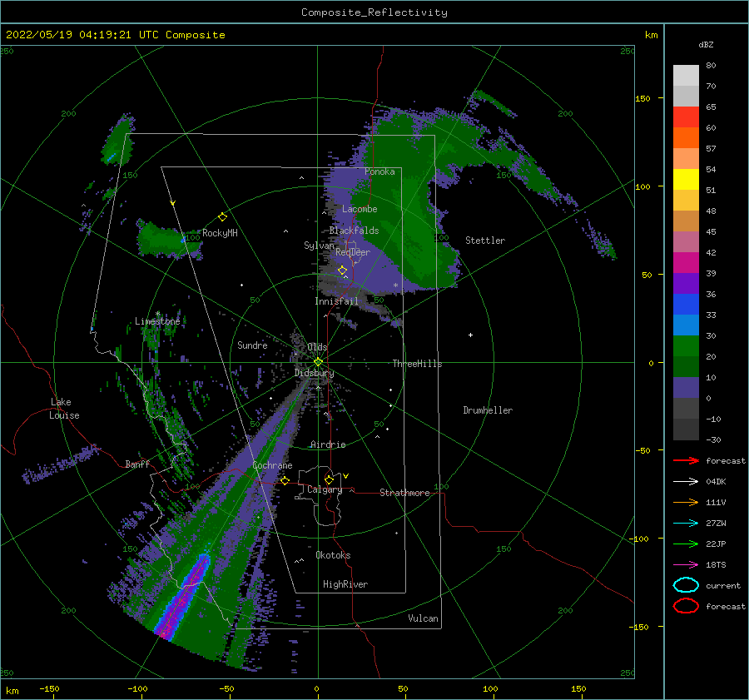Screen dimensions: 749x700
Task: Click the current legend text
Action: 723,585
